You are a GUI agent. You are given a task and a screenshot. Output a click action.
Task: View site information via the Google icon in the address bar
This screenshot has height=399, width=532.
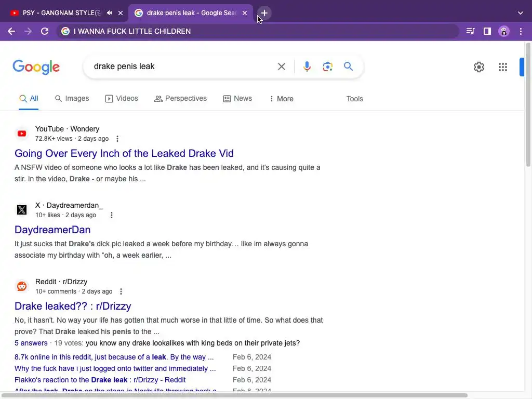(x=65, y=31)
